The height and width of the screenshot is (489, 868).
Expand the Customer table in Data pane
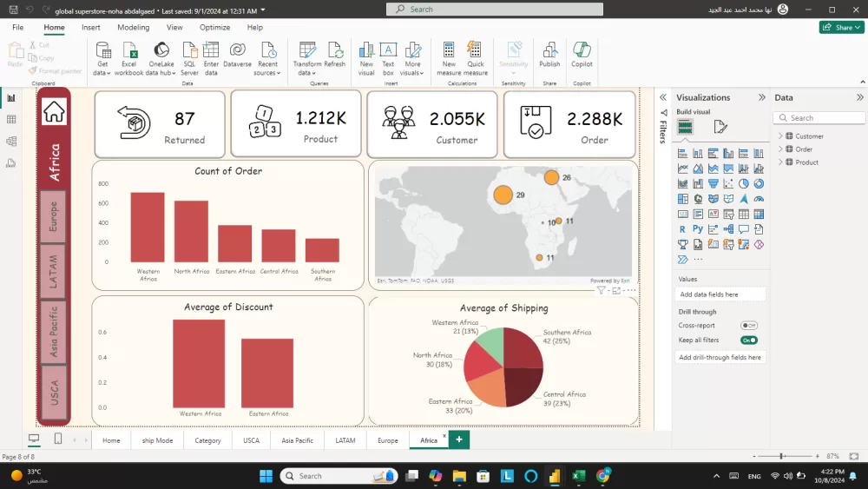780,136
